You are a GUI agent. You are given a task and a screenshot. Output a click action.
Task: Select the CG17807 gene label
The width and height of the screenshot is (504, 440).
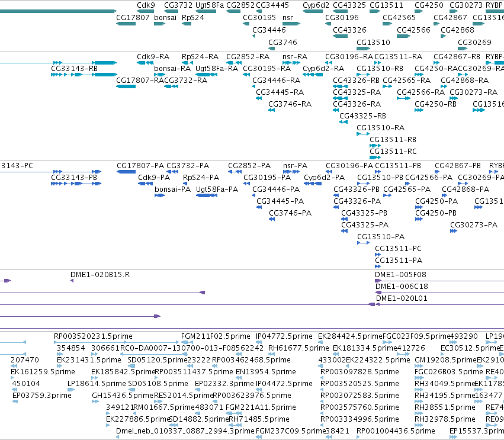(x=133, y=18)
